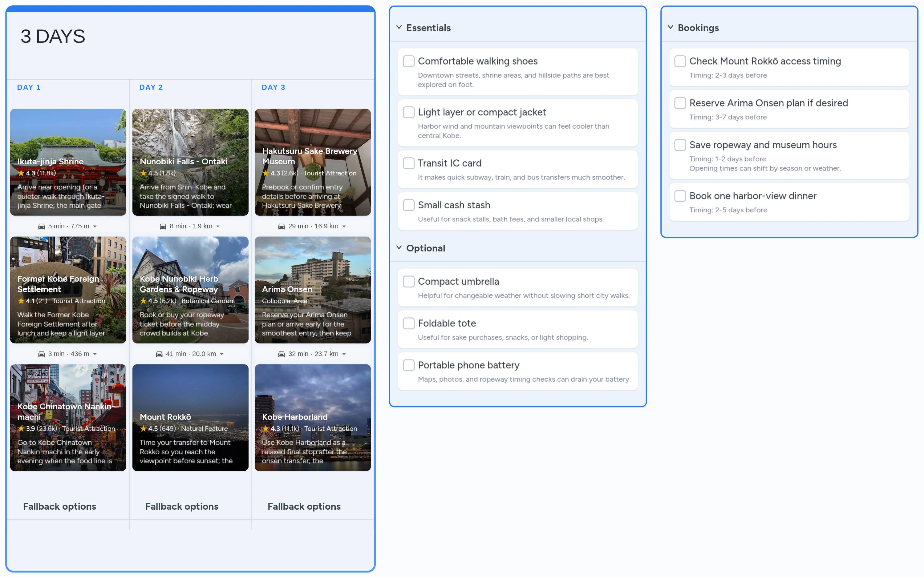Open Day 3 Fallback options
The width and height of the screenshot is (924, 578).
304,506
